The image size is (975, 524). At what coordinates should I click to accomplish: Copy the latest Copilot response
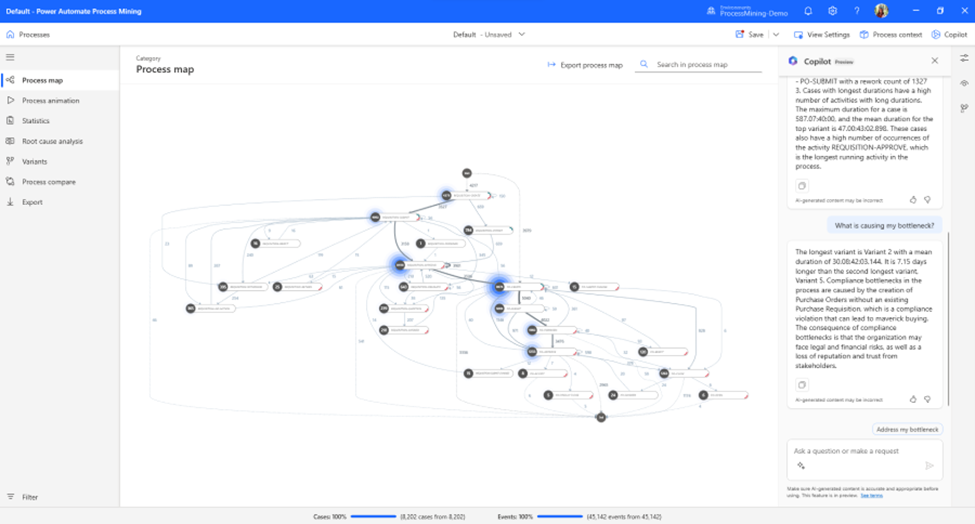pyautogui.click(x=802, y=384)
